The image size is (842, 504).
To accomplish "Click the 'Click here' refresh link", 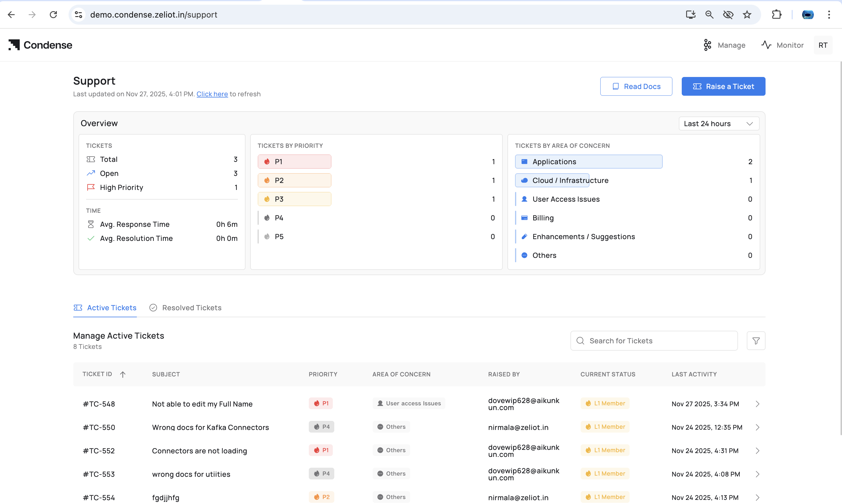I will 212,94.
